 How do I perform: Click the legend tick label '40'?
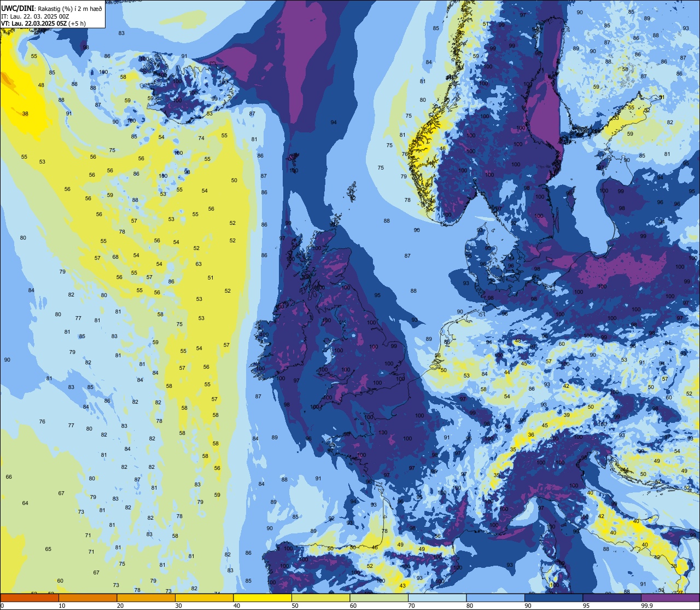coord(237,606)
